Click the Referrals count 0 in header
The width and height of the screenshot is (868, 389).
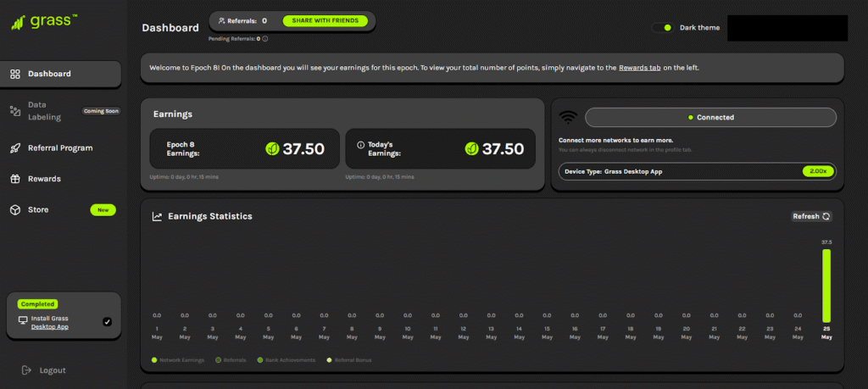[x=264, y=21]
